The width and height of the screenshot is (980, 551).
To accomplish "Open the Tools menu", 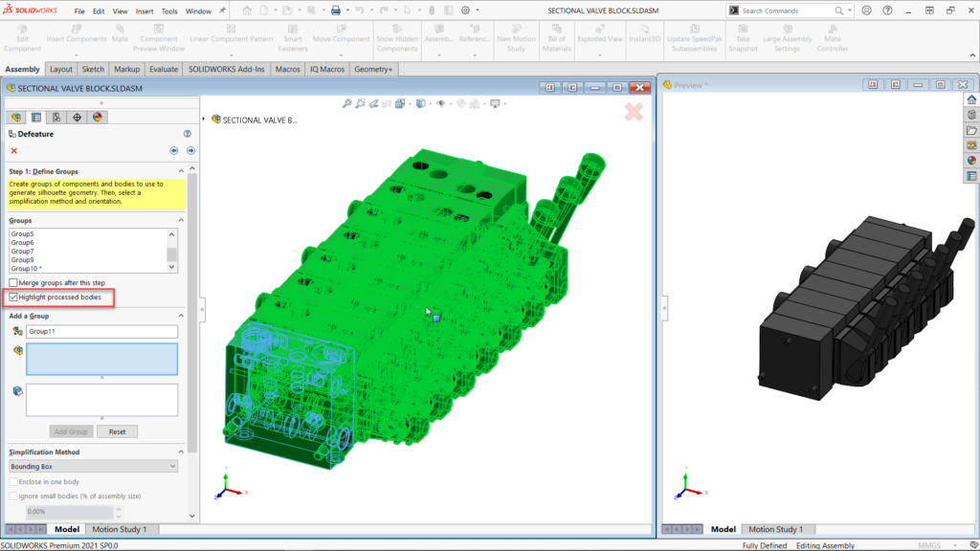I will [169, 11].
